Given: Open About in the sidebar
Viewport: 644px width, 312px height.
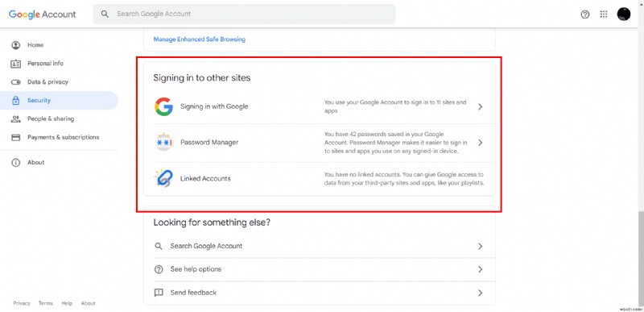Looking at the screenshot, I should tap(35, 162).
